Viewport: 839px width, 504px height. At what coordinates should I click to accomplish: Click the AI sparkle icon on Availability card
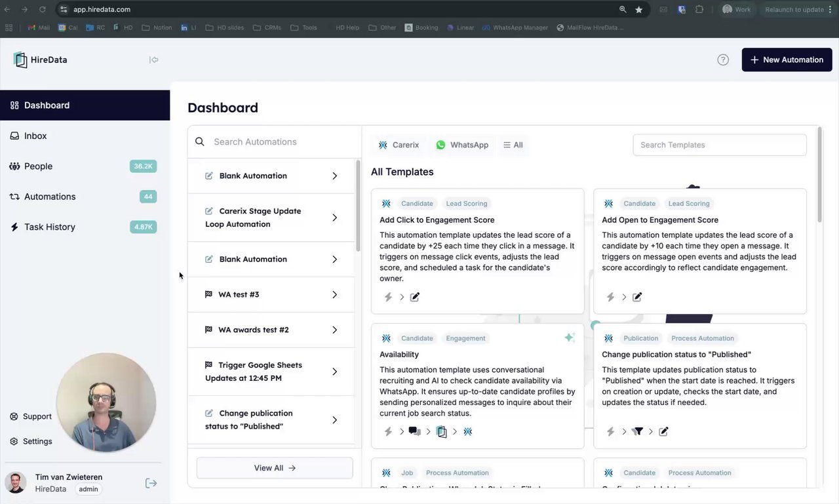(x=570, y=338)
